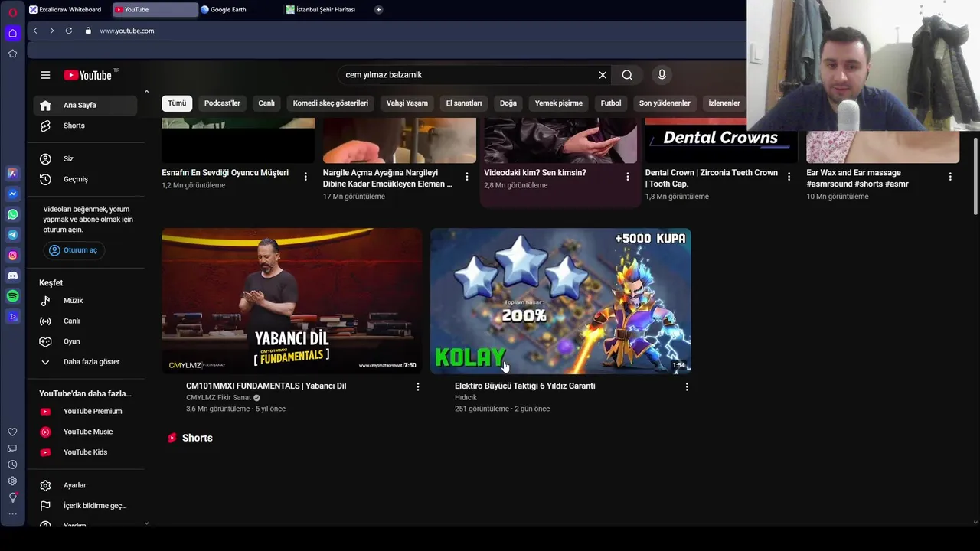Select the Doğa filter chip
This screenshot has height=551, width=980.
pos(508,103)
